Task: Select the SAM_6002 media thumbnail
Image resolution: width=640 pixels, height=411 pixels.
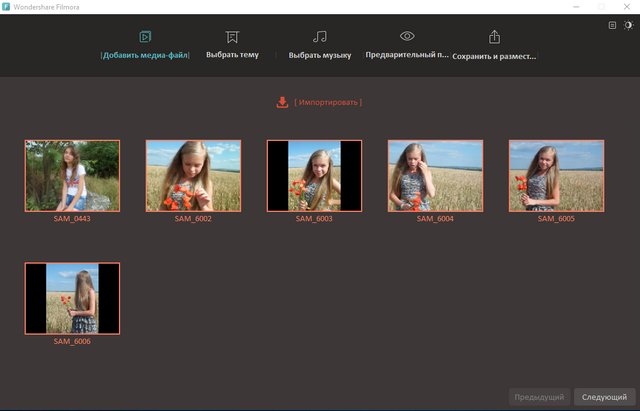Action: point(193,176)
